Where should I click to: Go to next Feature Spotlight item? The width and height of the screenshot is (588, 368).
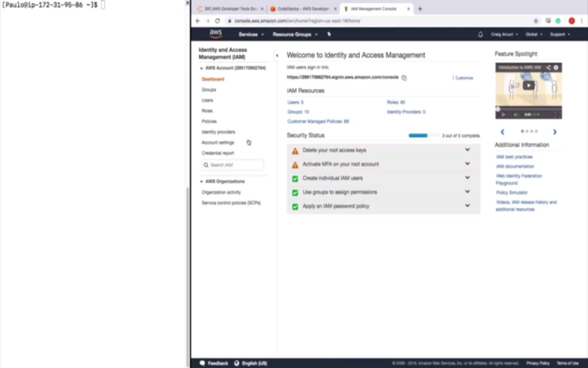click(x=555, y=132)
